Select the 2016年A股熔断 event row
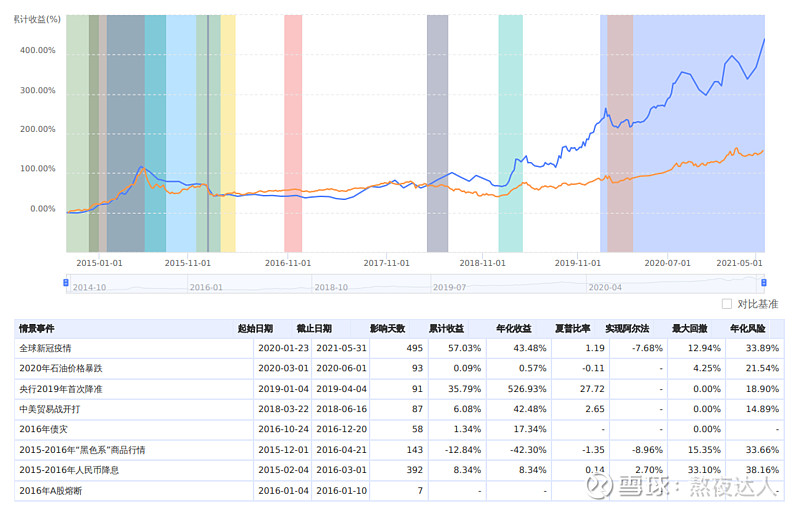 pos(399,491)
